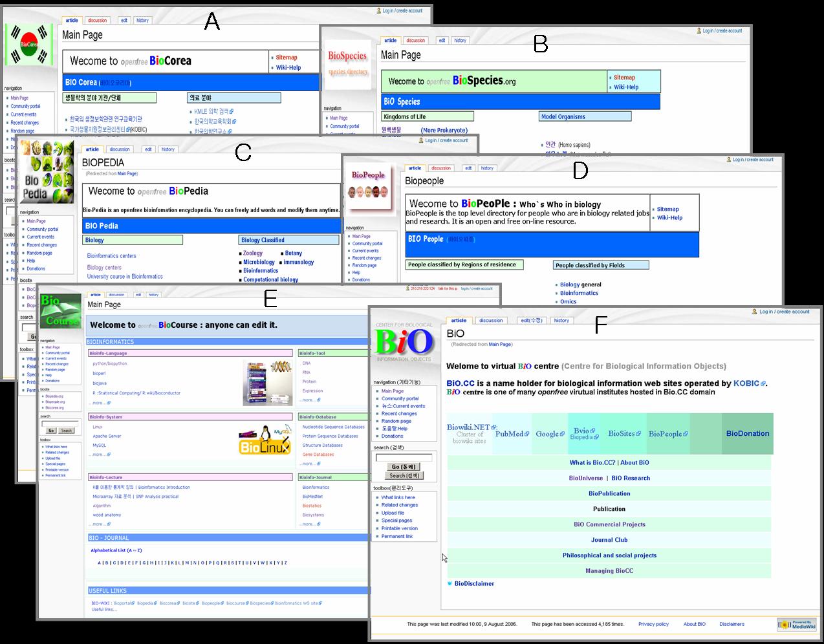This screenshot has width=824, height=644.
Task: Open the Privacy policy footer link
Action: (x=653, y=624)
